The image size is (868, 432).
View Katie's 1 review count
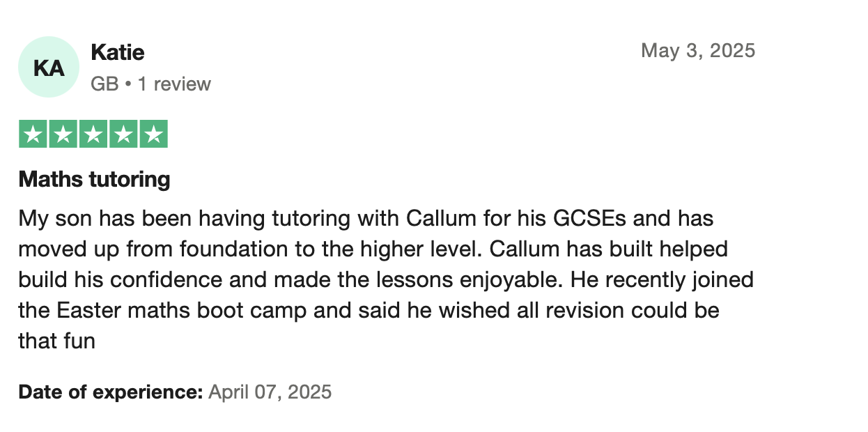pos(174,84)
